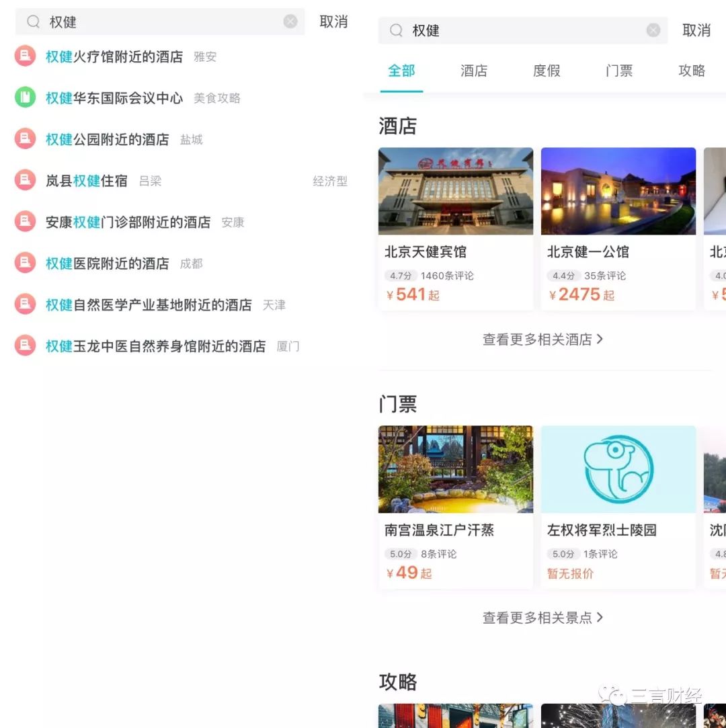Viewport: 726px width, 728px height.
Task: Click 暂无报价 under 左权将军烈士陵园
Action: click(571, 573)
